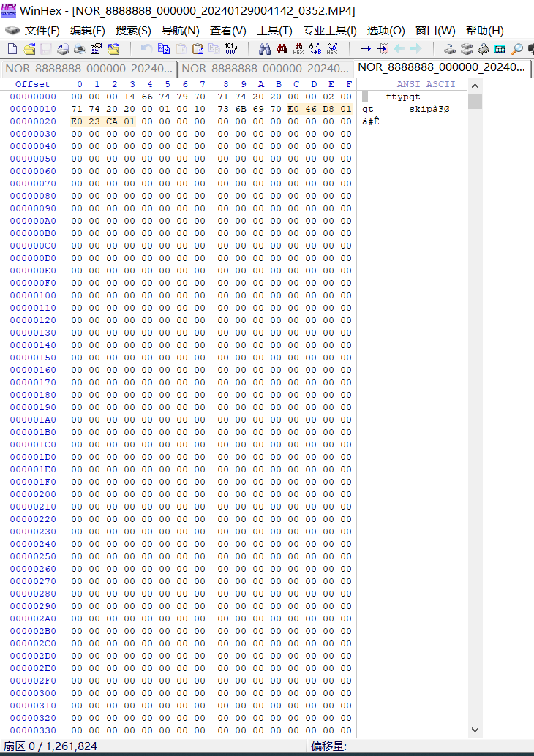Screen dimensions: 534x756
Task: Click the Go to sector icon
Action: coord(383,49)
